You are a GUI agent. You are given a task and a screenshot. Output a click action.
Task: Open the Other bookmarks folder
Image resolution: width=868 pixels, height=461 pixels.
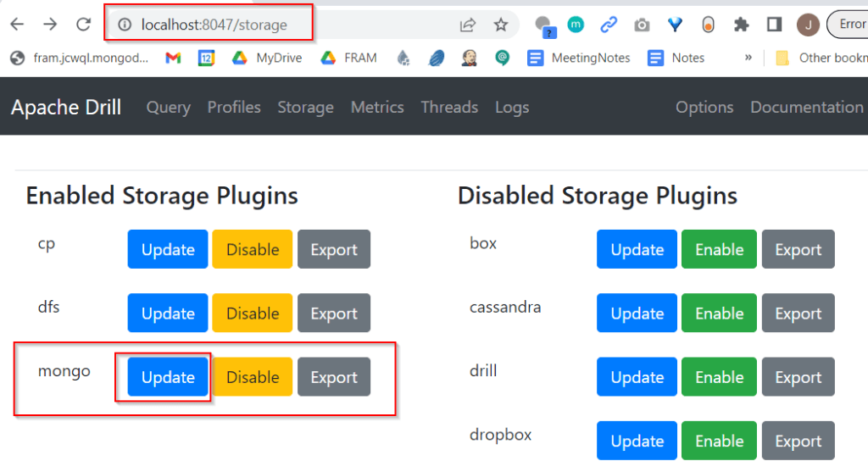pyautogui.click(x=821, y=58)
